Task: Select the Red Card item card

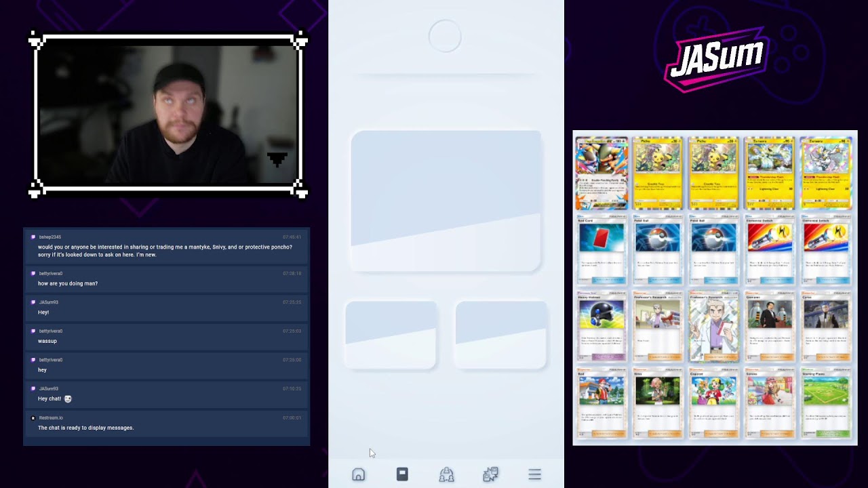Action: [x=602, y=250]
